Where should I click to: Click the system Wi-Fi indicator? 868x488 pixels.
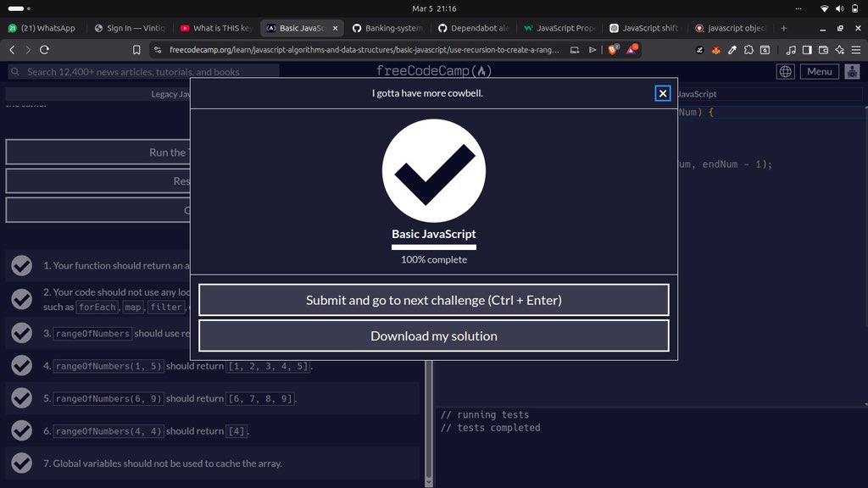coord(824,8)
